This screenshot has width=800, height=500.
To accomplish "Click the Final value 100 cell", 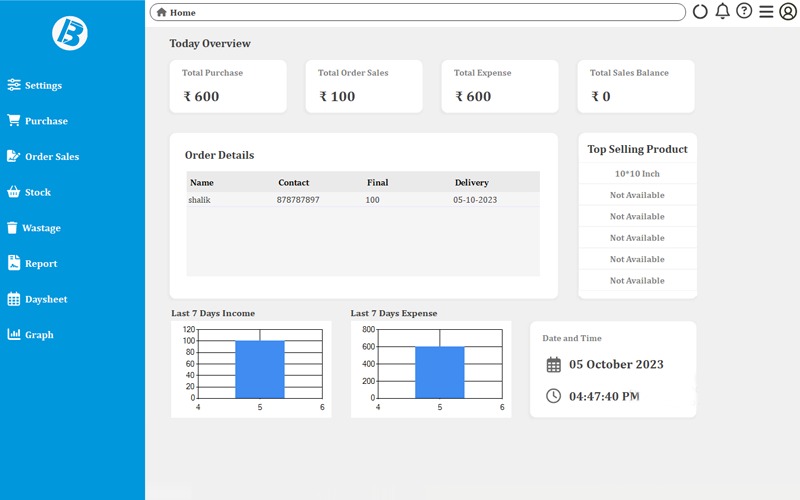I will (372, 199).
